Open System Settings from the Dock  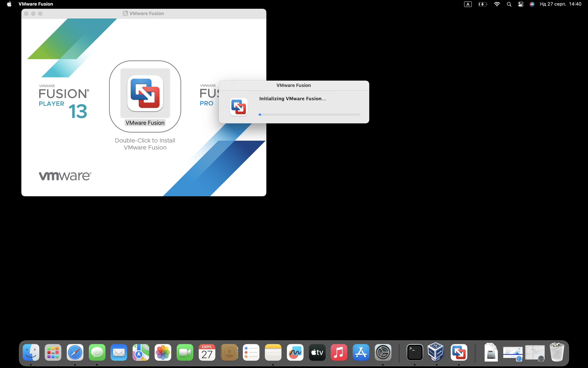click(383, 352)
